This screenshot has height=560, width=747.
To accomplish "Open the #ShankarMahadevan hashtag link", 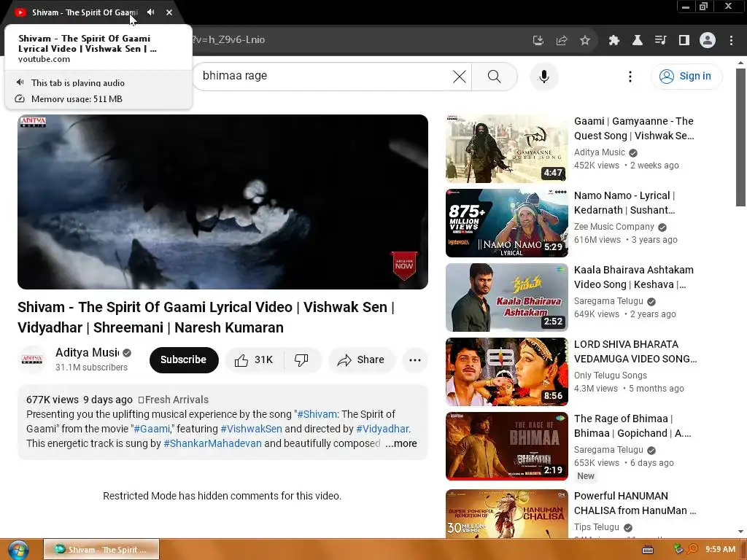I will point(212,444).
